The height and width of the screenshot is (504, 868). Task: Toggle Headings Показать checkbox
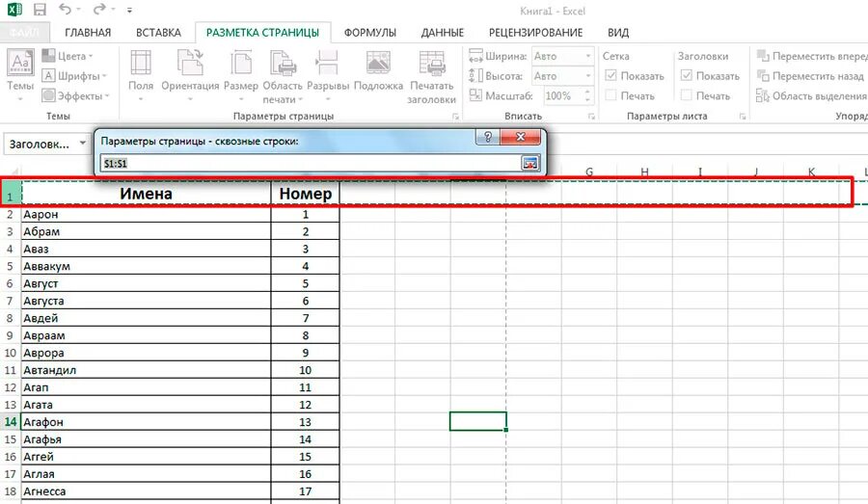click(x=687, y=75)
